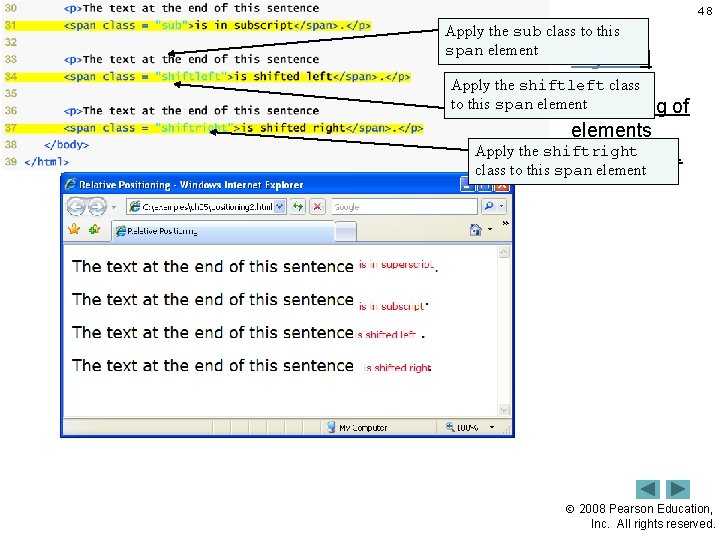Click the closing </body> tag on line 38
Screen dimensions: 720x540
67,145
